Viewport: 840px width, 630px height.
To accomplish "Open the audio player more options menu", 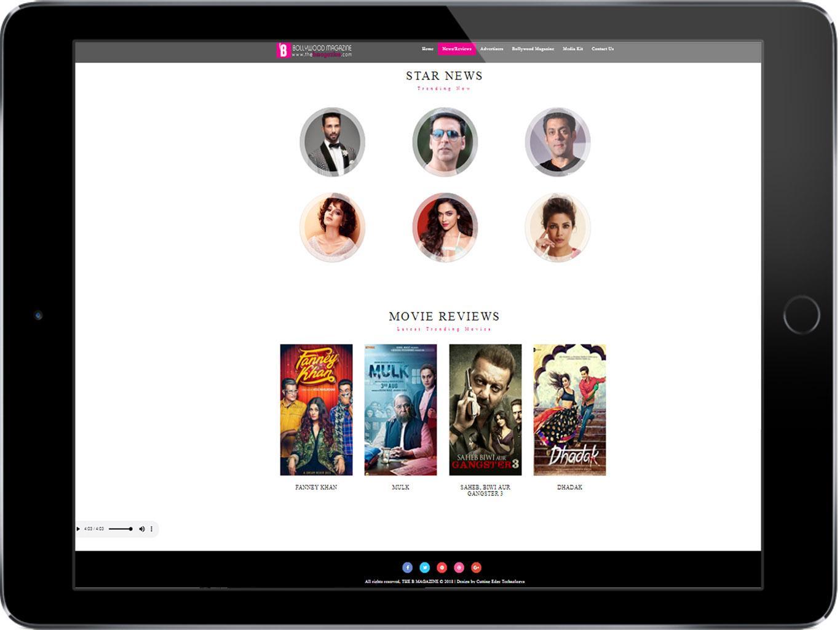I will (152, 529).
